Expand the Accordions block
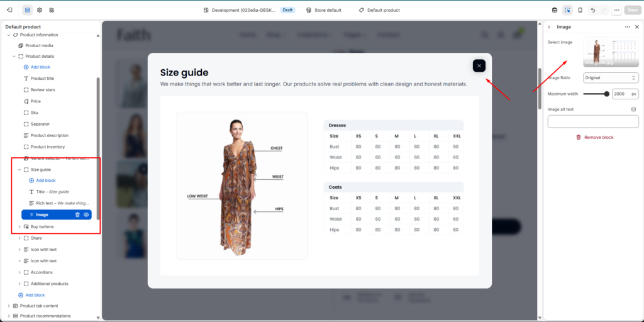 coord(19,272)
